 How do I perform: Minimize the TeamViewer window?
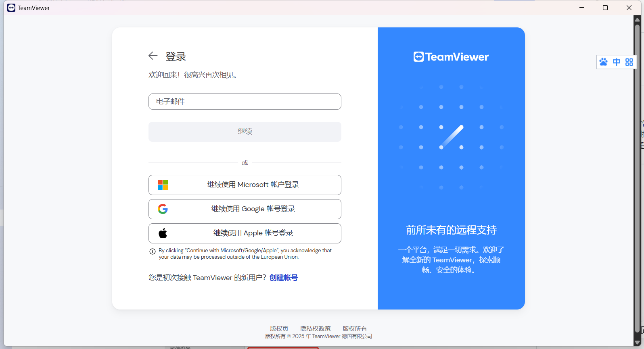click(x=582, y=8)
